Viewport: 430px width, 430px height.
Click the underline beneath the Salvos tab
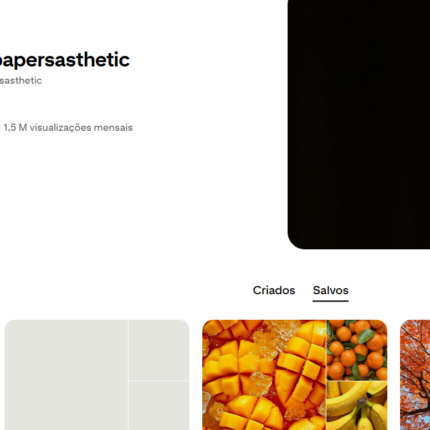[330, 301]
